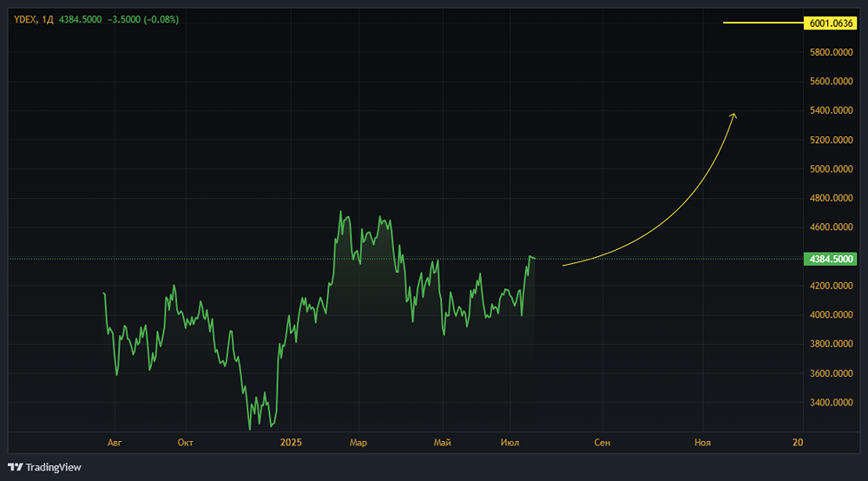
Task: Click the 4200.0000 price axis label
Action: coord(831,286)
